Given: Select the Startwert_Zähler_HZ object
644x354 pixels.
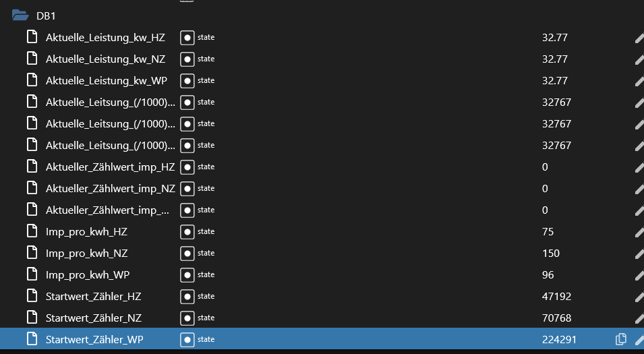Looking at the screenshot, I should click(x=93, y=297).
